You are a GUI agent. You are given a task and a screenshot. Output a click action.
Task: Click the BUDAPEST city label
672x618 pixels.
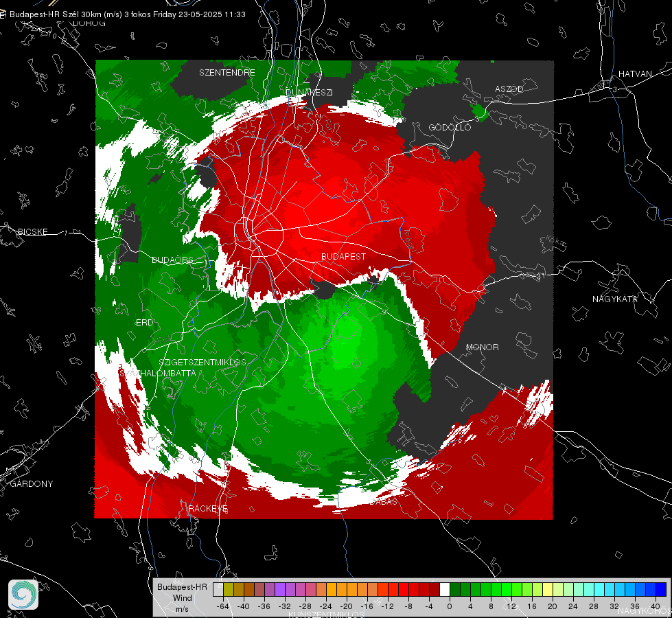click(343, 256)
